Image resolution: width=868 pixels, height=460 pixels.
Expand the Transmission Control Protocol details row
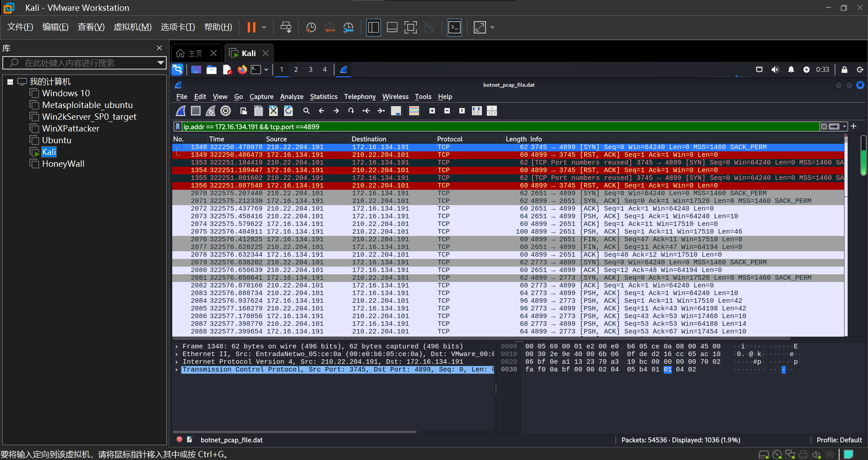(177, 370)
